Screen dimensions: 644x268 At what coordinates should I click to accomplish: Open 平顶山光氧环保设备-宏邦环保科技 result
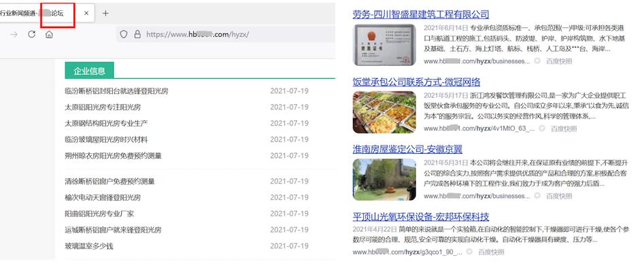click(421, 216)
